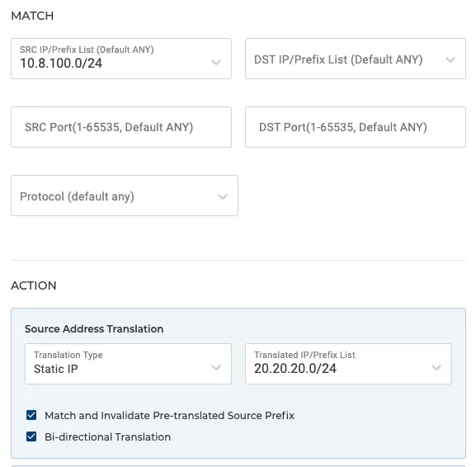Click the Translated IP/Prefix List chevron icon
This screenshot has width=476, height=467.
(x=436, y=368)
